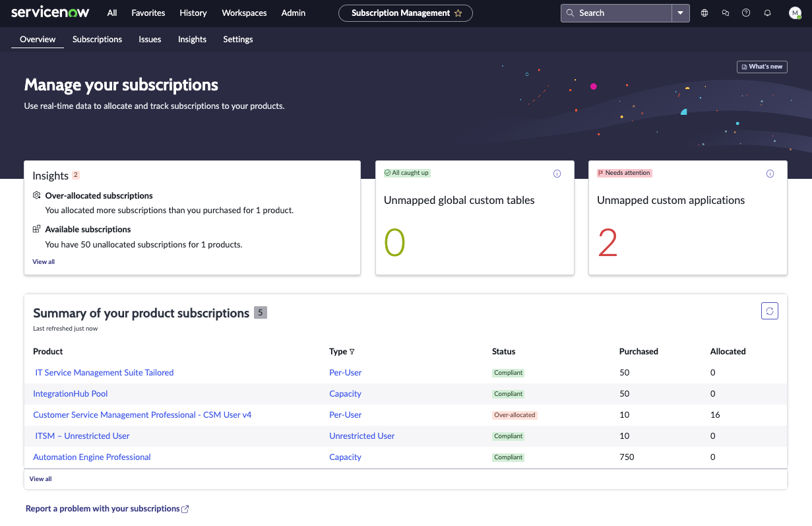Click the Purchased column header
Screen dimensions: 812x526
tap(639, 352)
